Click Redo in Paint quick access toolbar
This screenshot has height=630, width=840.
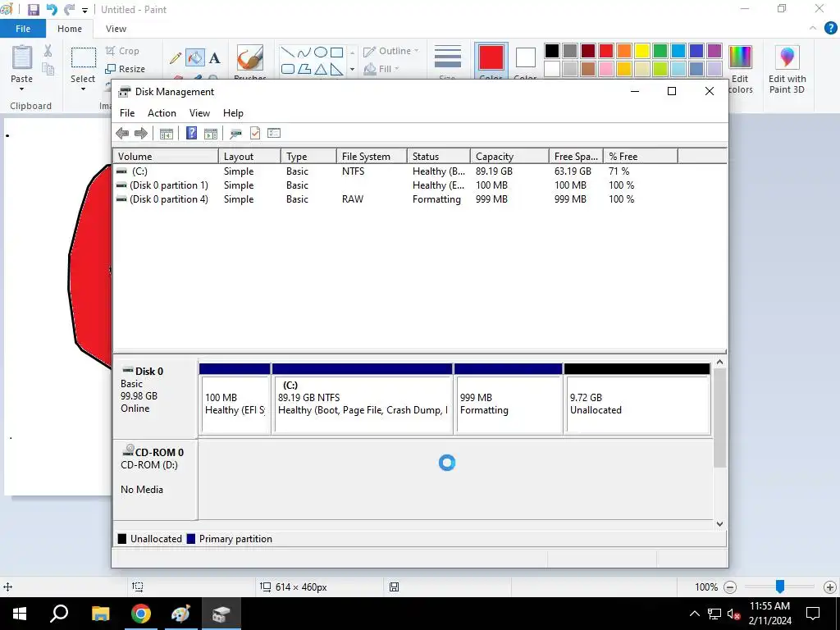[69, 10]
